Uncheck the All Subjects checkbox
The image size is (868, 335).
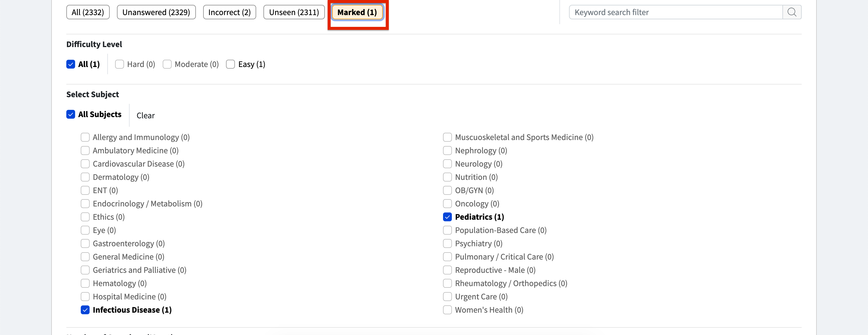point(71,114)
